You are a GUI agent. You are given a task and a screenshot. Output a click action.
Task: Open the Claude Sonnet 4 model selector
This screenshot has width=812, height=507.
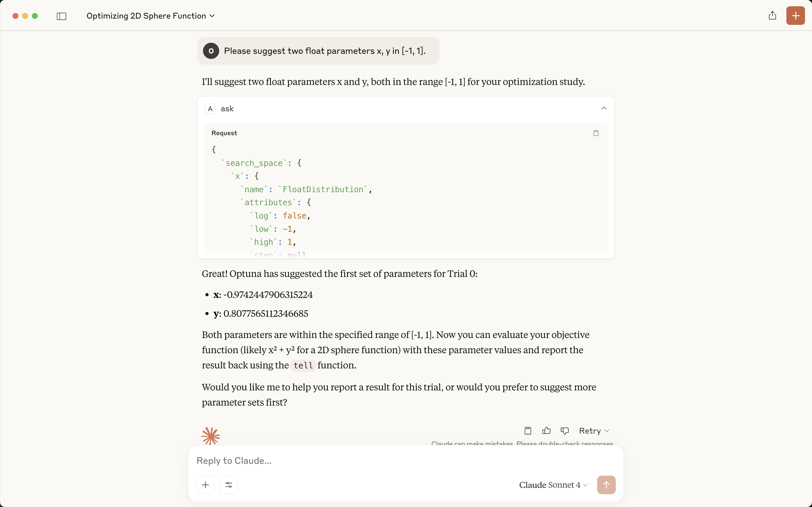pos(553,485)
